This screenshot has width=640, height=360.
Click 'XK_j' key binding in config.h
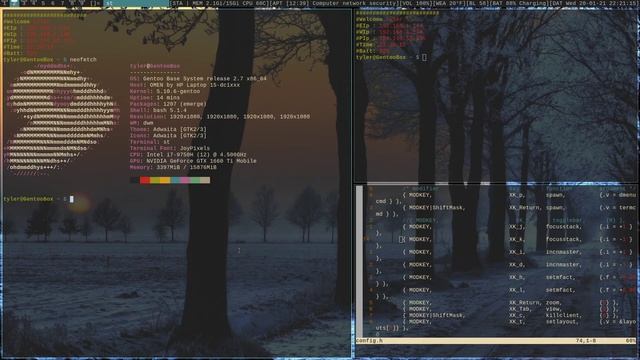[x=517, y=227]
